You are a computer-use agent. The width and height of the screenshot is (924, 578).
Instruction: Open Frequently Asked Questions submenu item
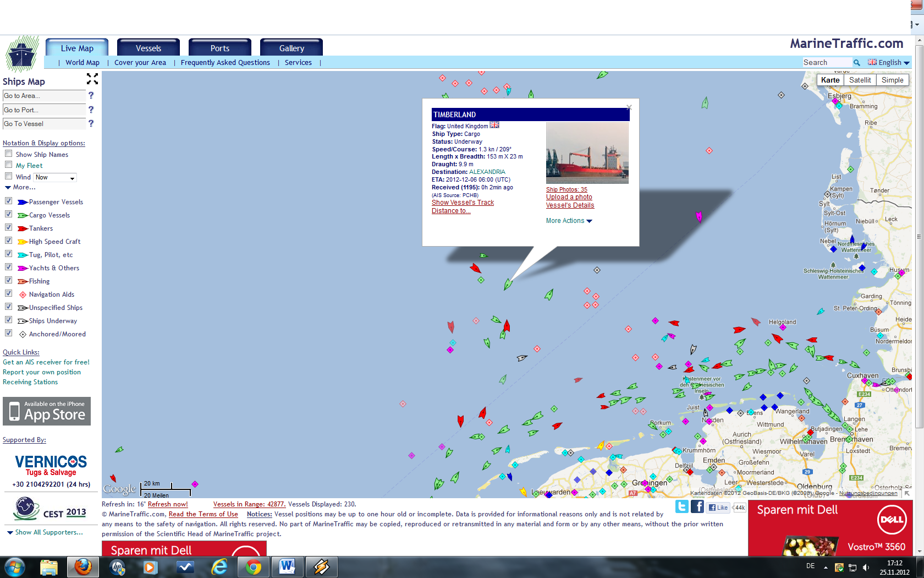(226, 63)
